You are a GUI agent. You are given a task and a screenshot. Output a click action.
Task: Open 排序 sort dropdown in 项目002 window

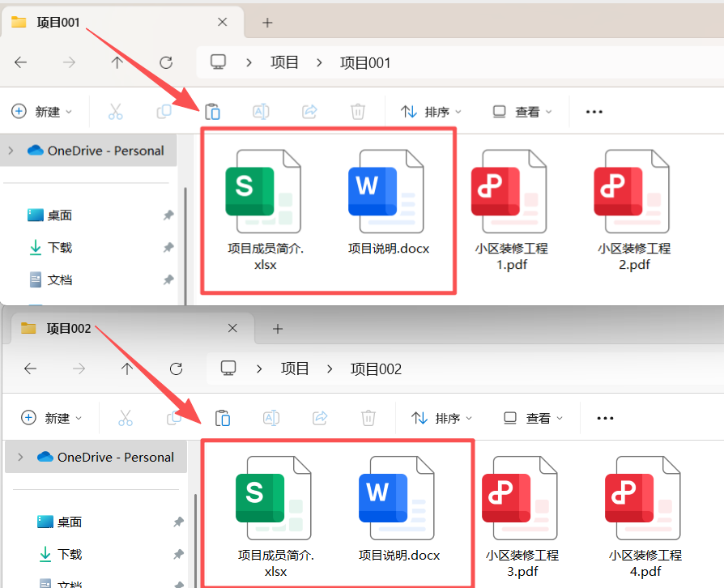pos(442,418)
